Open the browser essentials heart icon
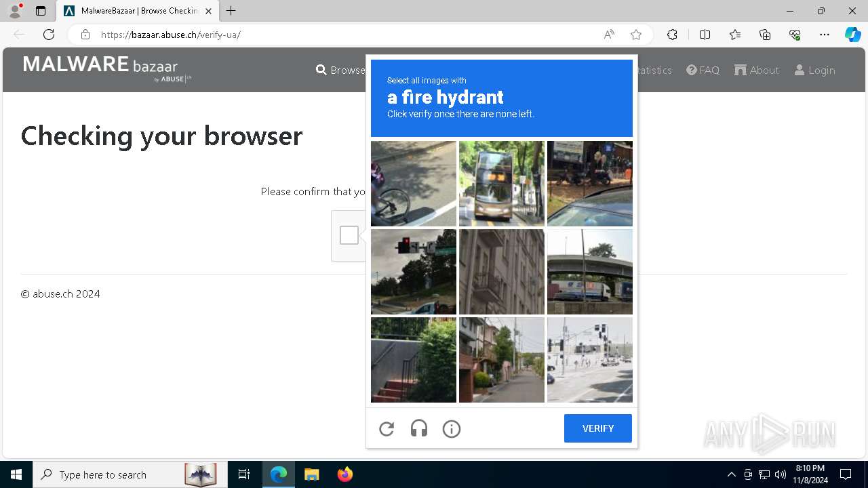Screen dimensions: 868x488 click(795, 35)
